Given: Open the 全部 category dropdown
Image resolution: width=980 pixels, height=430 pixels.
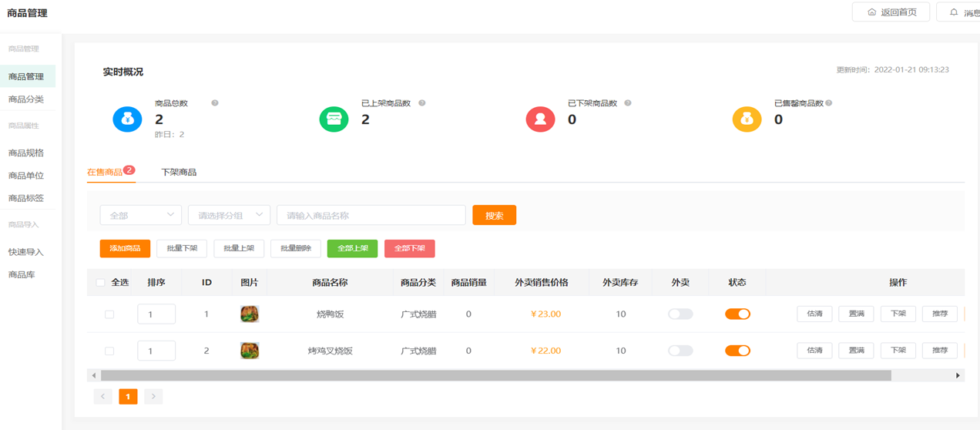Looking at the screenshot, I should click(x=140, y=216).
